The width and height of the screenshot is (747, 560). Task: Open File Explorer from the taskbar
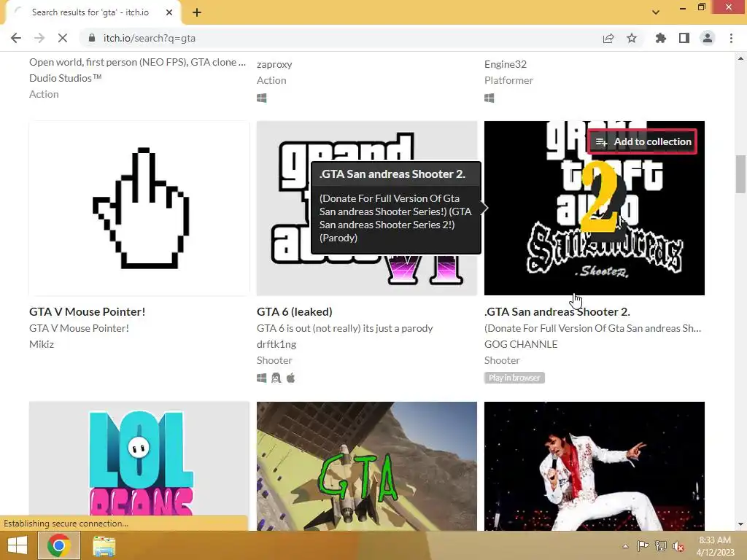click(x=104, y=546)
